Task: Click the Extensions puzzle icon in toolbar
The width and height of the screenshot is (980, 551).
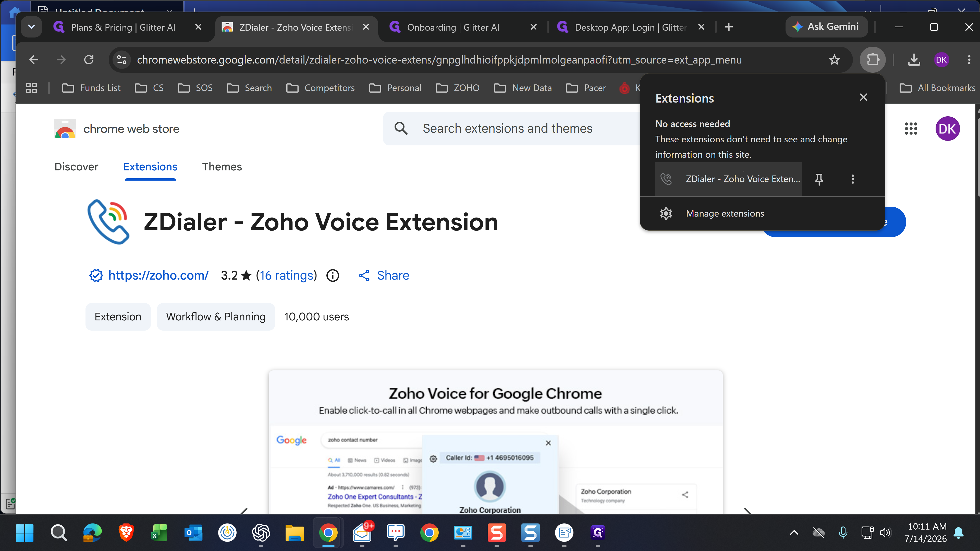Action: (x=873, y=60)
